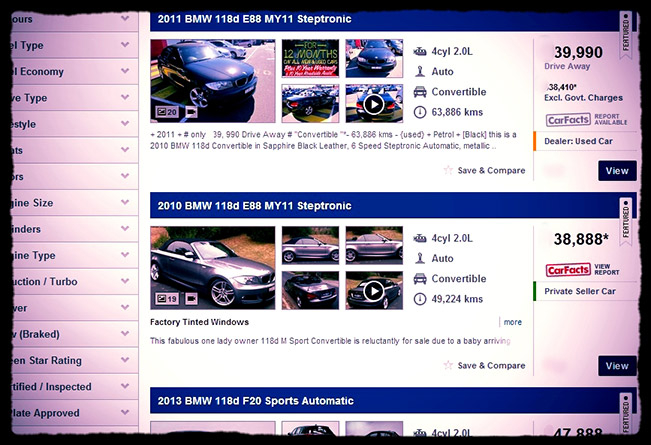Image resolution: width=651 pixels, height=445 pixels.
Task: Expand the Engine Size filter
Action: (75, 203)
